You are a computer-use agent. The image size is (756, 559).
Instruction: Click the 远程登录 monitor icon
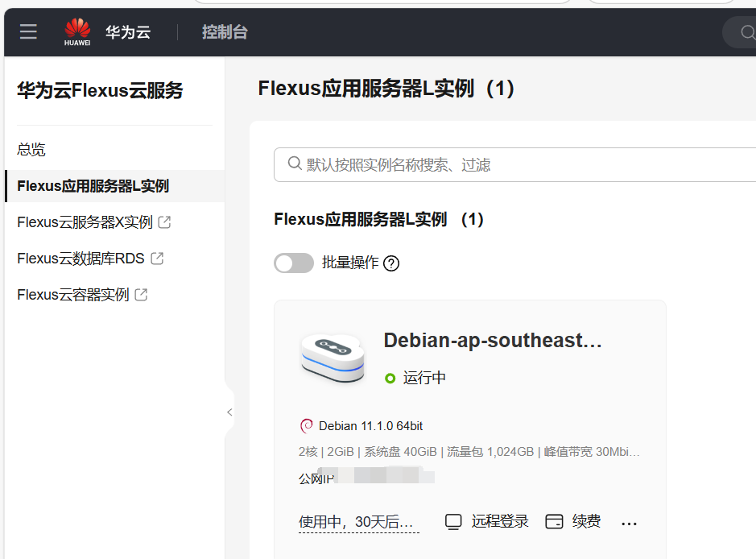pos(453,522)
